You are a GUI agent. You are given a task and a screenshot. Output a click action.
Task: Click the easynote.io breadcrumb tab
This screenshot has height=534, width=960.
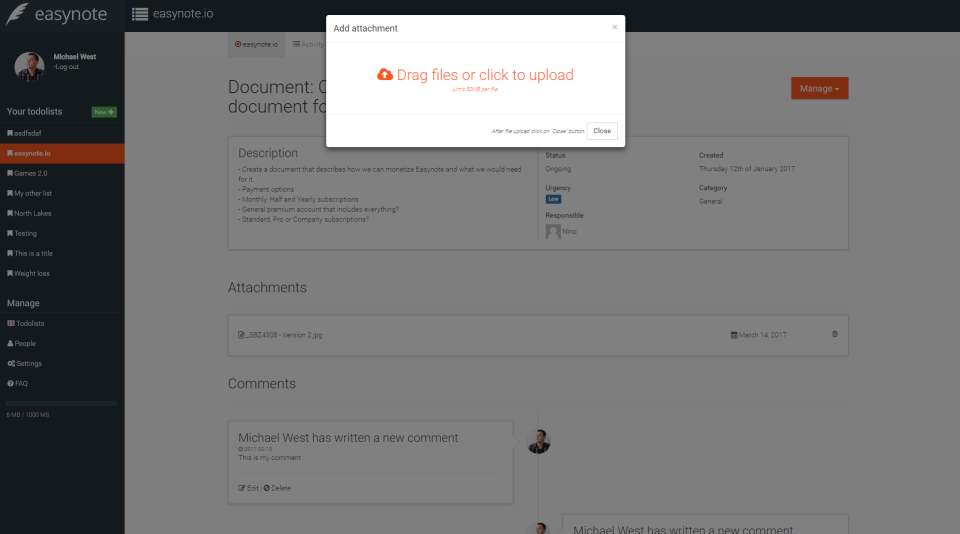click(x=257, y=44)
